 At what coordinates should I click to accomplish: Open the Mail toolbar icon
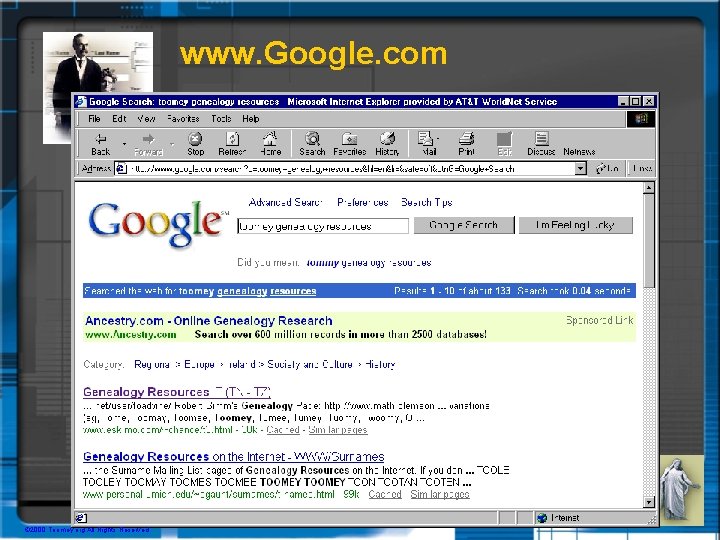pos(428,144)
